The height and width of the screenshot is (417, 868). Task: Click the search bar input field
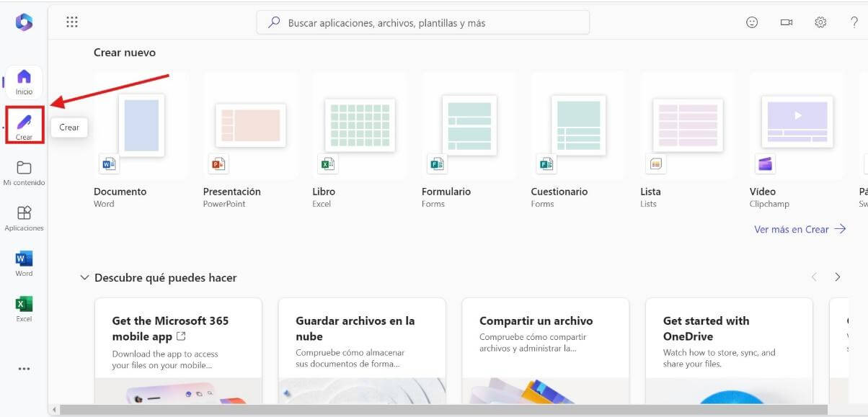click(x=423, y=22)
